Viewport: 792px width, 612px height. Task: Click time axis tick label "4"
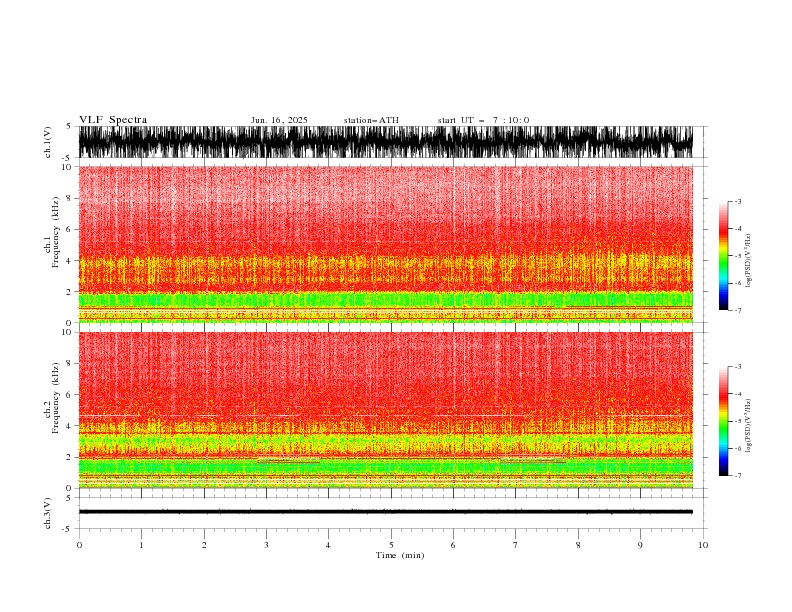click(328, 545)
